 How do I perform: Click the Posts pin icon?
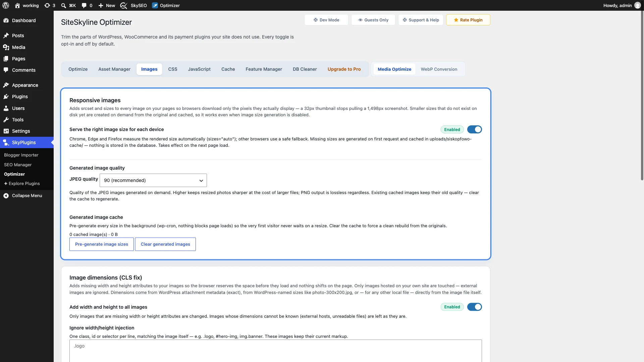tap(6, 36)
